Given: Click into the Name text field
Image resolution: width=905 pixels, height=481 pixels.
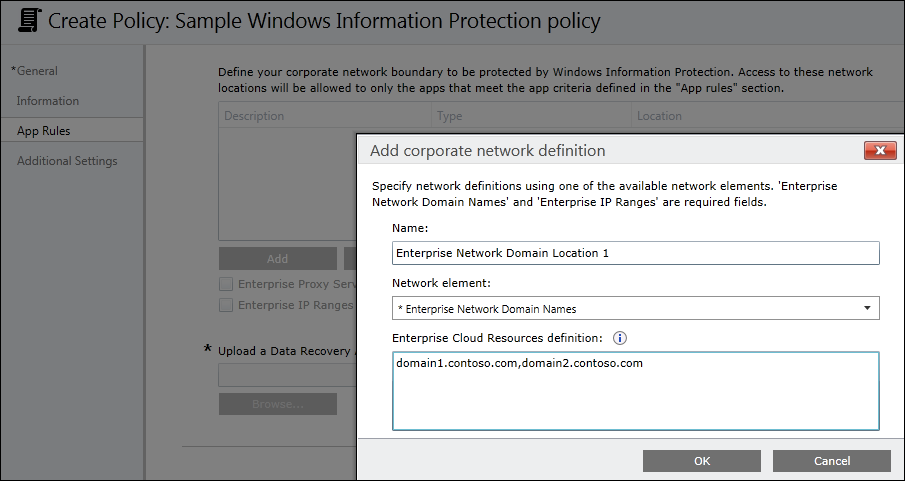Looking at the screenshot, I should tap(635, 253).
